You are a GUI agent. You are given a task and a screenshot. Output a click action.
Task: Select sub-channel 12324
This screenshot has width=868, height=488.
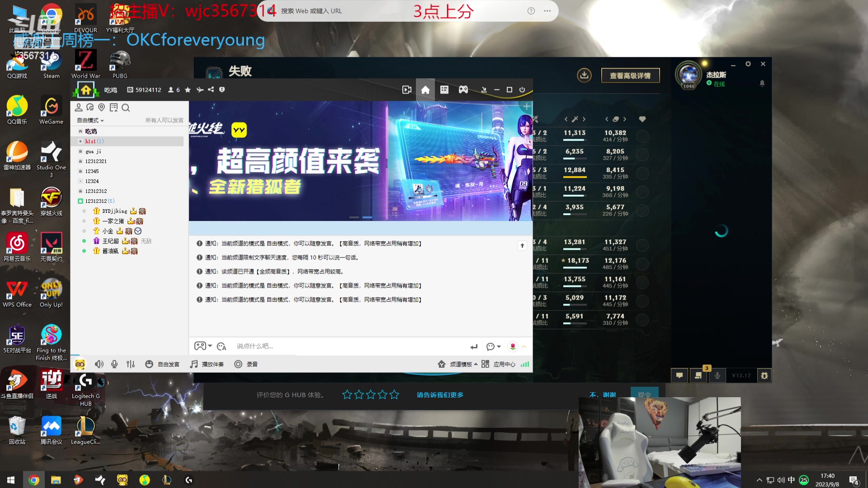tap(92, 181)
